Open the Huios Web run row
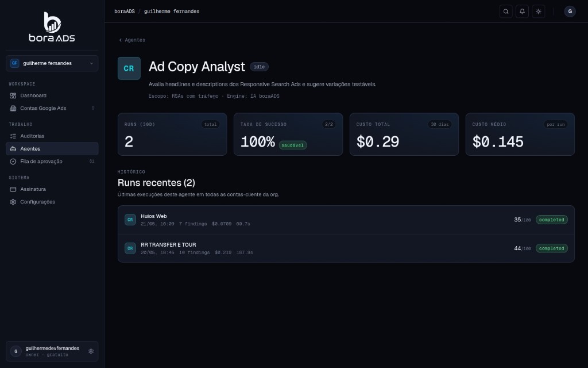The width and height of the screenshot is (588, 368). pyautogui.click(x=346, y=220)
